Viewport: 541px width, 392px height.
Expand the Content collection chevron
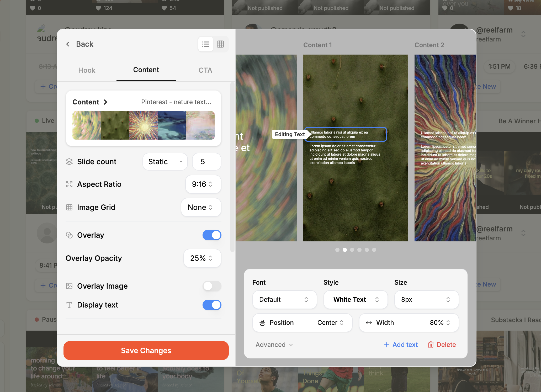pyautogui.click(x=105, y=102)
